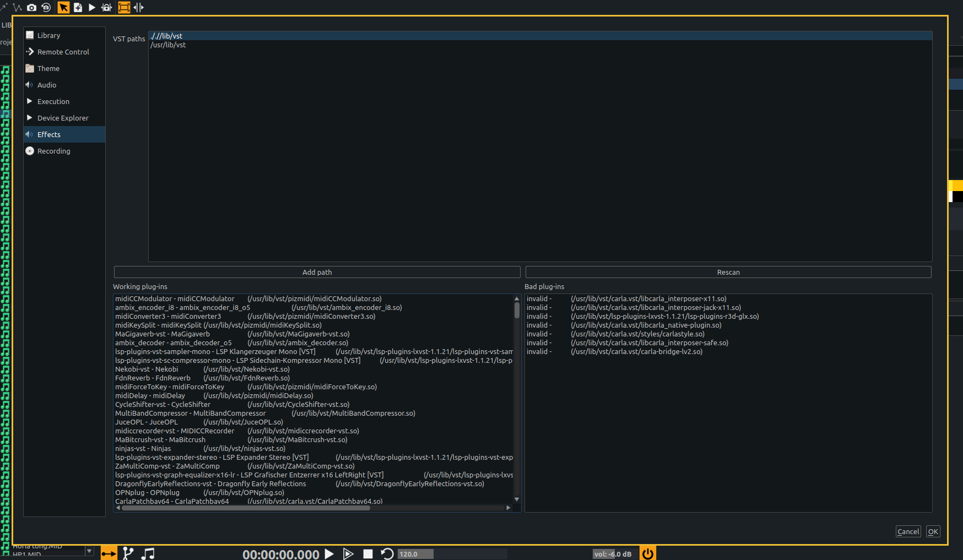Image resolution: width=963 pixels, height=560 pixels.
Task: Open a new document via the add-file icon
Action: [78, 7]
